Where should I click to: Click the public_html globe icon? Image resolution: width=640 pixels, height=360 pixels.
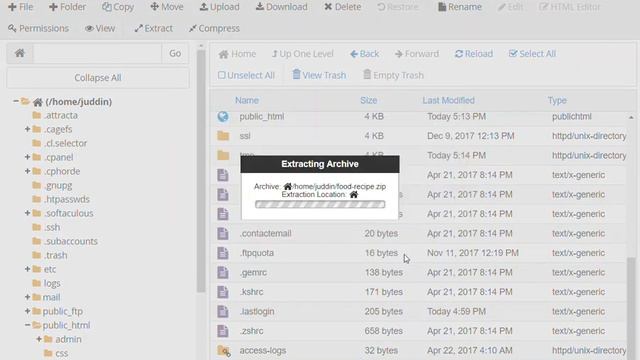pyautogui.click(x=223, y=117)
